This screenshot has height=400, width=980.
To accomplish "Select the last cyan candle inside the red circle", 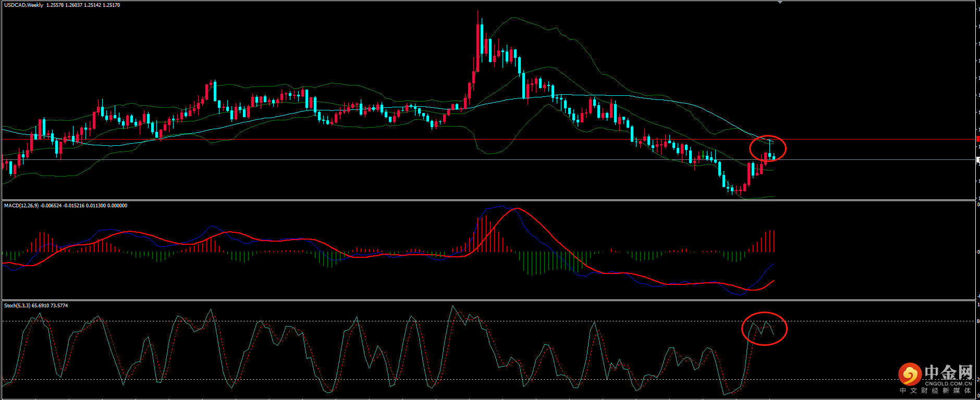I will click(774, 157).
